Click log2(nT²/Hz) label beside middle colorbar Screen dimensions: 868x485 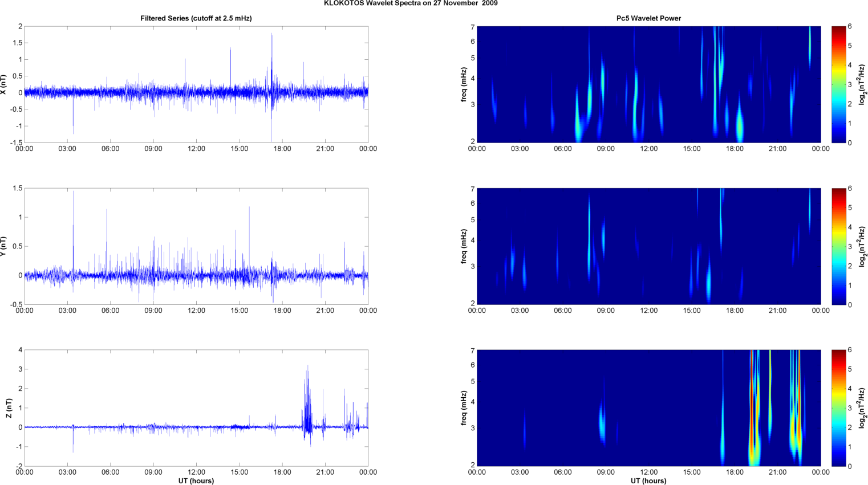863,246
